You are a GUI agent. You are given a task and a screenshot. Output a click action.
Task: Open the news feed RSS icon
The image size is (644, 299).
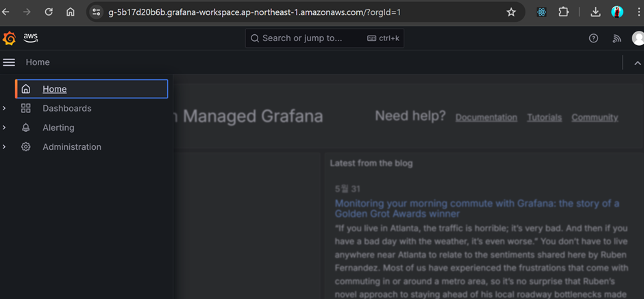617,38
